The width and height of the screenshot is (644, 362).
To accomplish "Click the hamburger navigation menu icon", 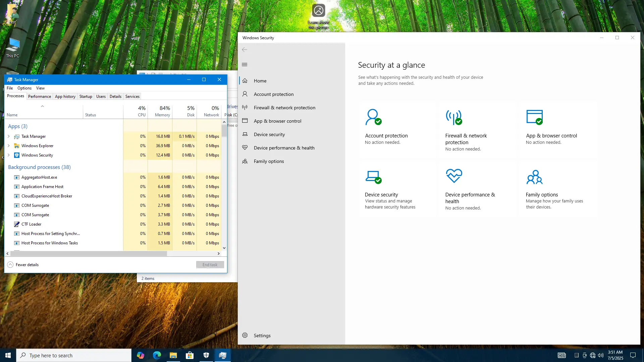I will tap(245, 65).
